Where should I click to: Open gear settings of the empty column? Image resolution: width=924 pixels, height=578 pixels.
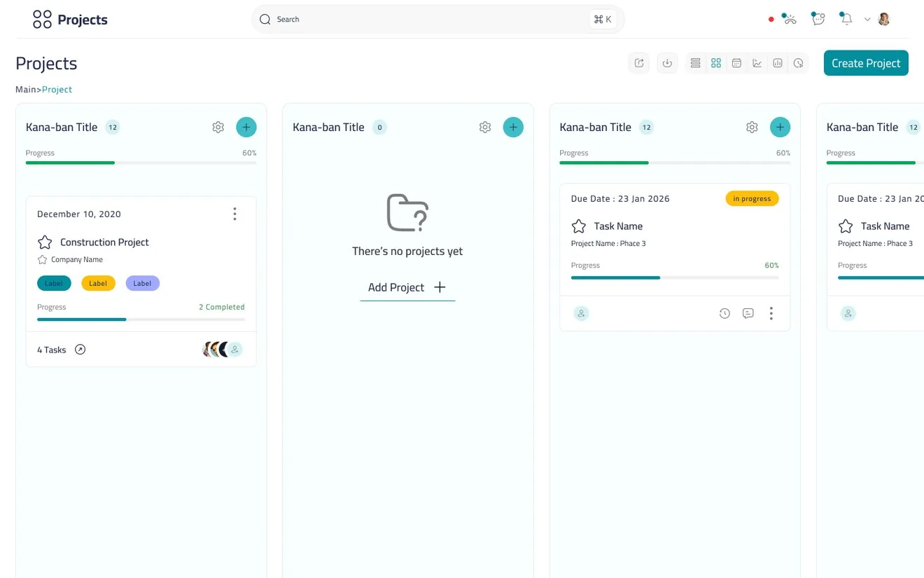tap(485, 127)
